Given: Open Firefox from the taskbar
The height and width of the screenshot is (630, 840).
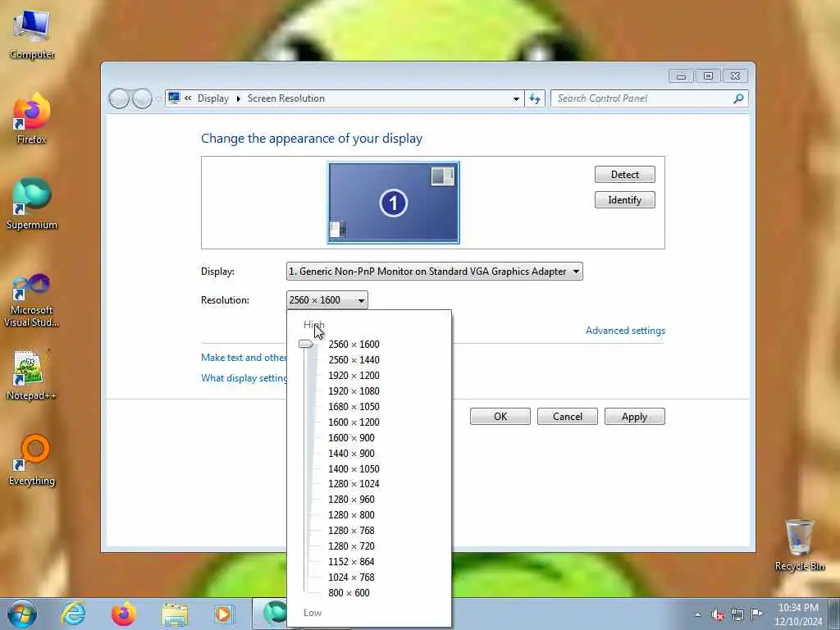Looking at the screenshot, I should (x=123, y=614).
